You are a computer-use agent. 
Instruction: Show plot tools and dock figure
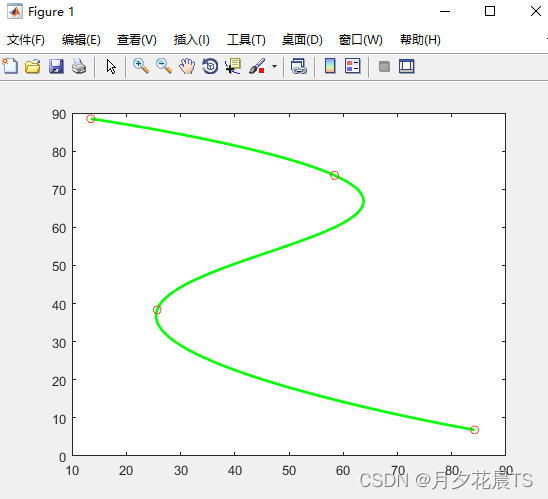406,66
